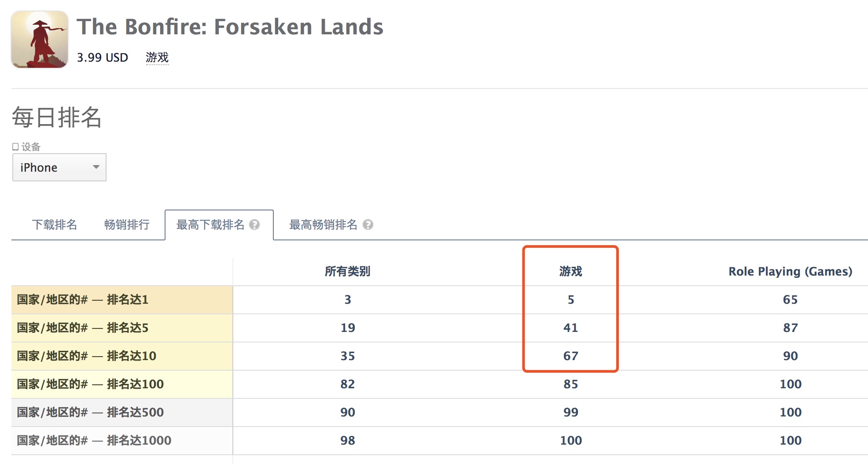The height and width of the screenshot is (464, 868).
Task: Click value 65 under Role Playing column
Action: click(x=791, y=299)
